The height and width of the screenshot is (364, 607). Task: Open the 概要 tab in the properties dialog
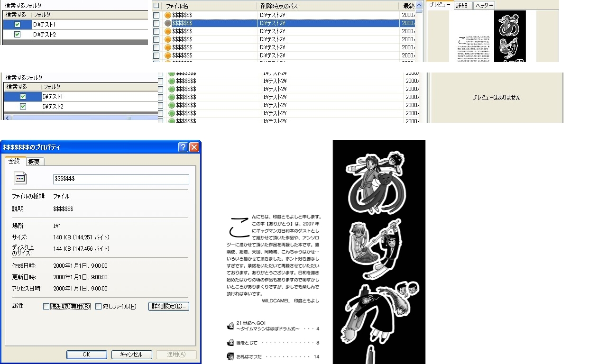coord(34,162)
